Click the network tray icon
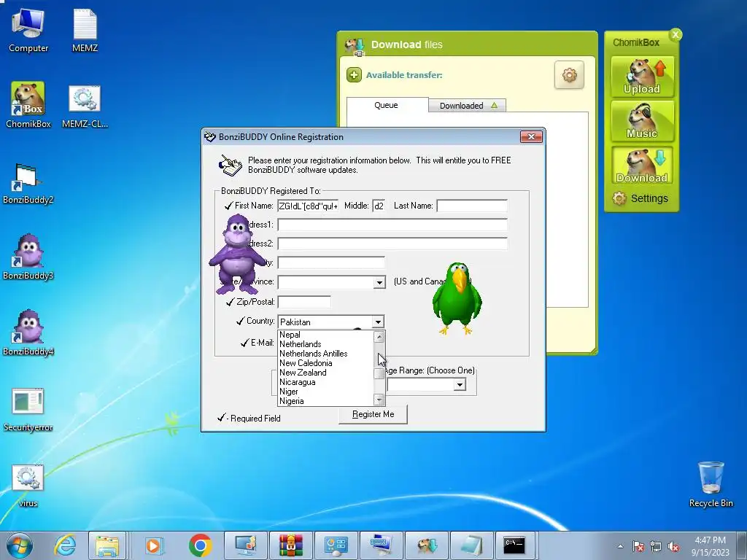 tap(656, 547)
